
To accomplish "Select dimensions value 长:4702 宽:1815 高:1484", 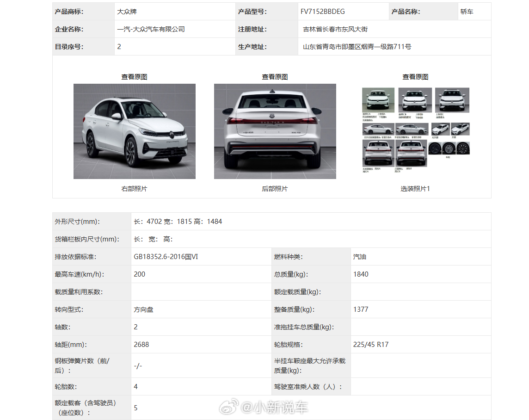I will click(x=178, y=221).
